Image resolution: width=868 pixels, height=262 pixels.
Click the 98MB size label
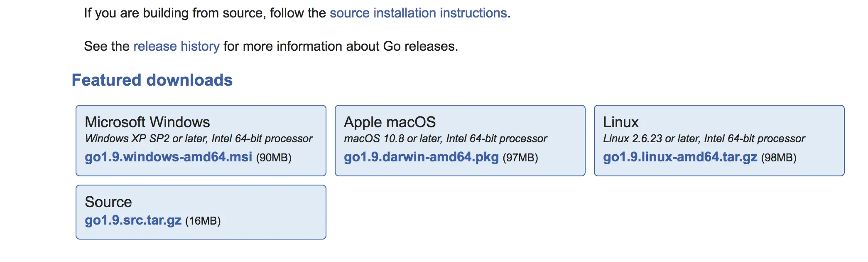tap(779, 158)
